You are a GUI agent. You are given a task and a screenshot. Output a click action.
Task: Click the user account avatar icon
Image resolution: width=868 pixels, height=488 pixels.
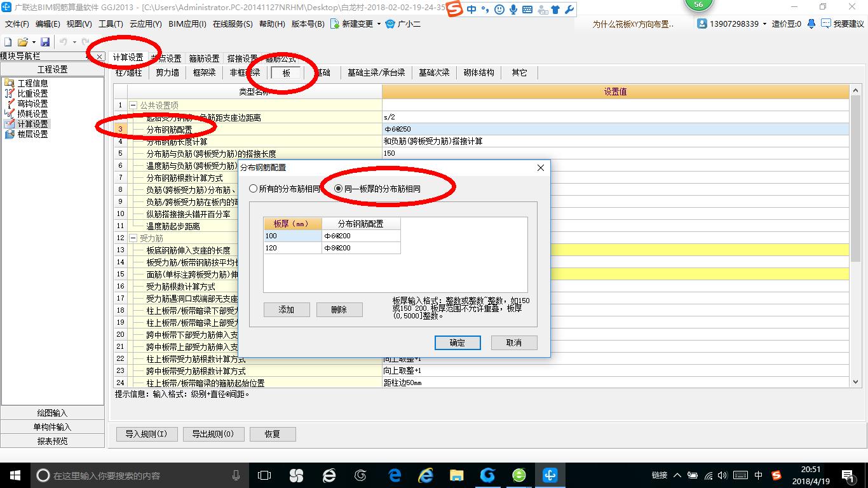[x=702, y=24]
